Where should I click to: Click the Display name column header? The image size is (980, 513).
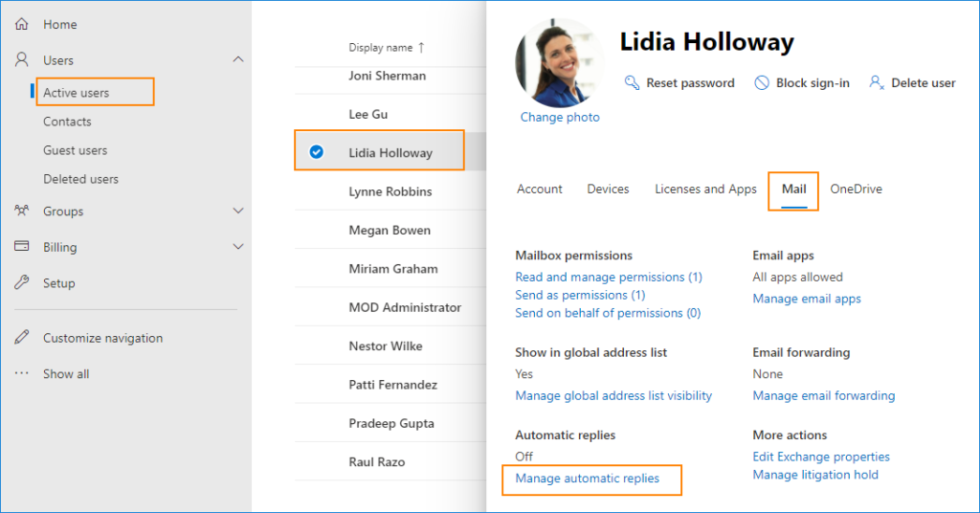point(380,48)
